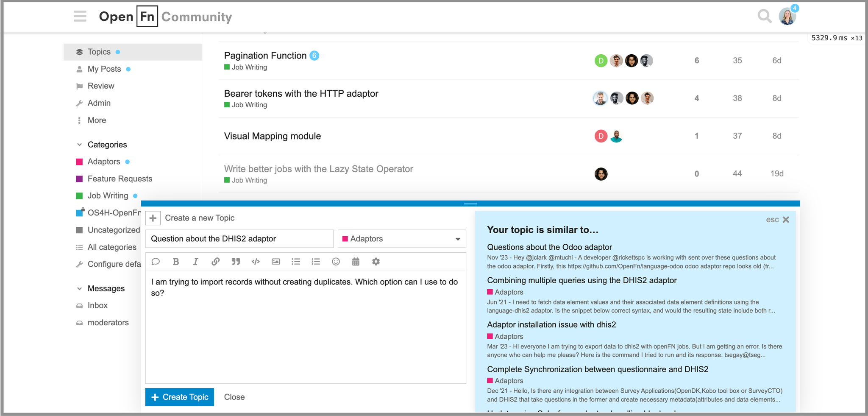Upload an image in composer
Image resolution: width=868 pixels, height=416 pixels.
276,262
